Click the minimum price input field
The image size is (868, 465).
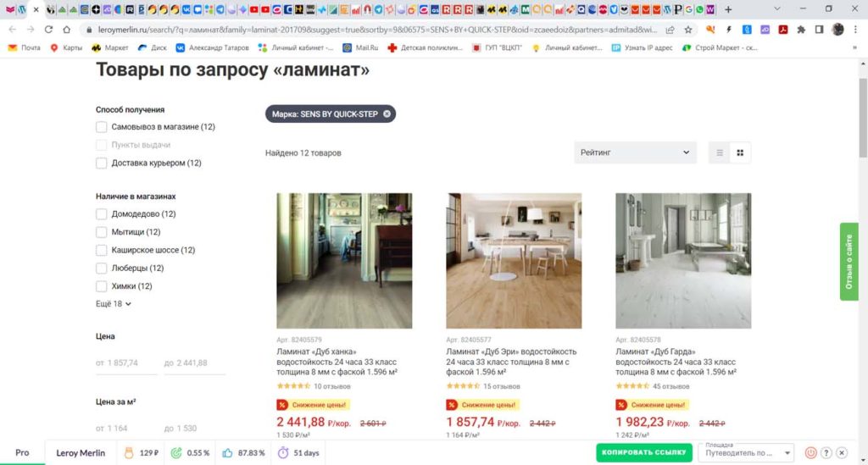(x=126, y=363)
